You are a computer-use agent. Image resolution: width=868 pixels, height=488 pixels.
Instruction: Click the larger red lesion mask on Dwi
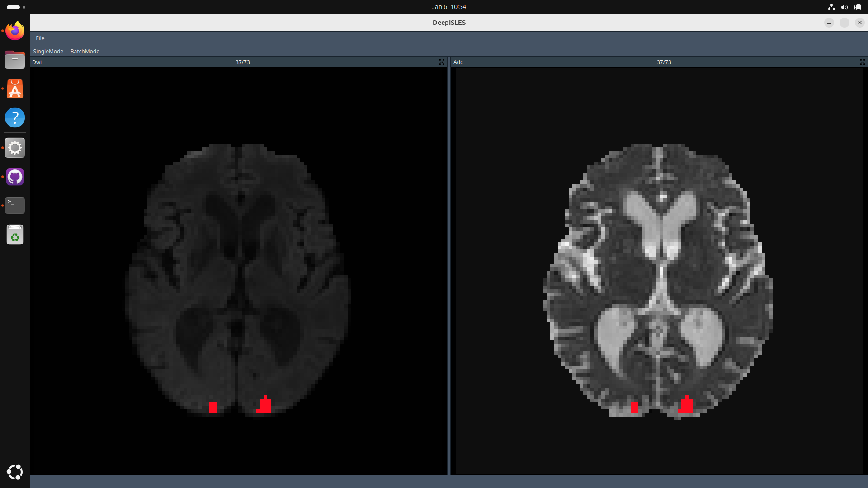point(265,405)
